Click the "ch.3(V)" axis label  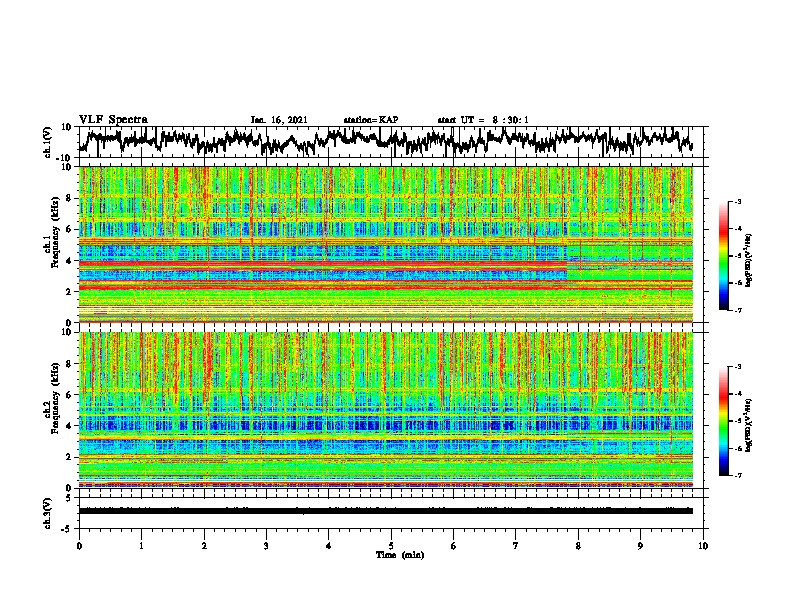coord(48,513)
